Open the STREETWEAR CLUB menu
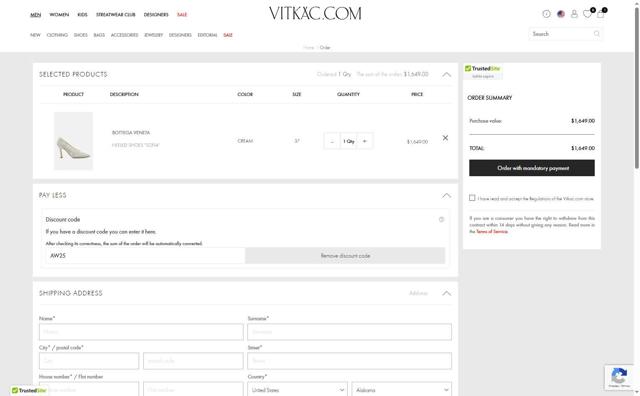Viewport: 640px width, 396px height. coord(116,15)
